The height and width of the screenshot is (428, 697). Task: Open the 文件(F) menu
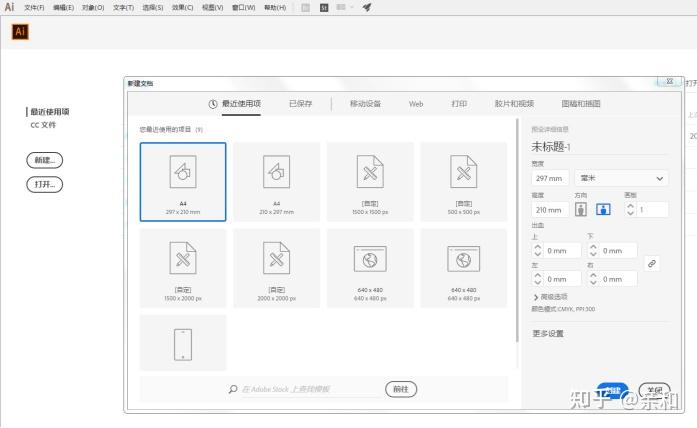pos(34,8)
